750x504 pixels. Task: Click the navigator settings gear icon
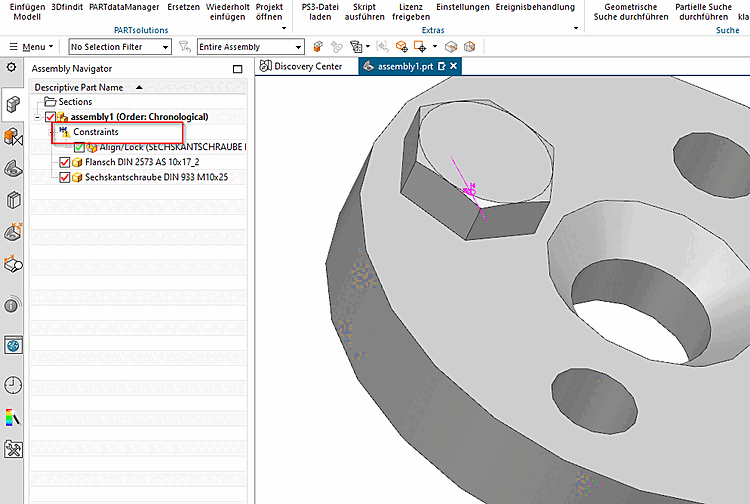pyautogui.click(x=12, y=68)
